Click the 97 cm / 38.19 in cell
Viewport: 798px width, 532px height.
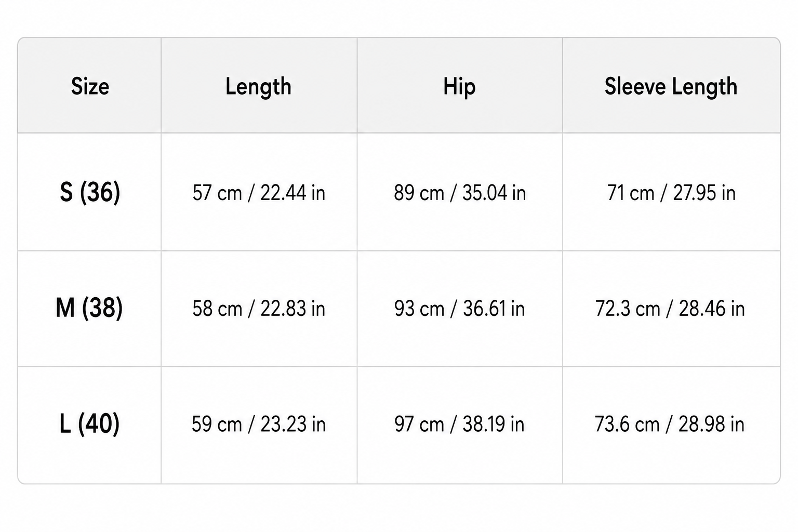459,424
